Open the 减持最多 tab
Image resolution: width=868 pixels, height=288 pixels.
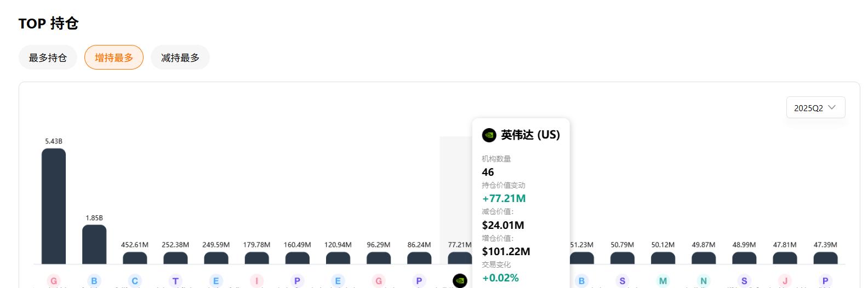180,57
